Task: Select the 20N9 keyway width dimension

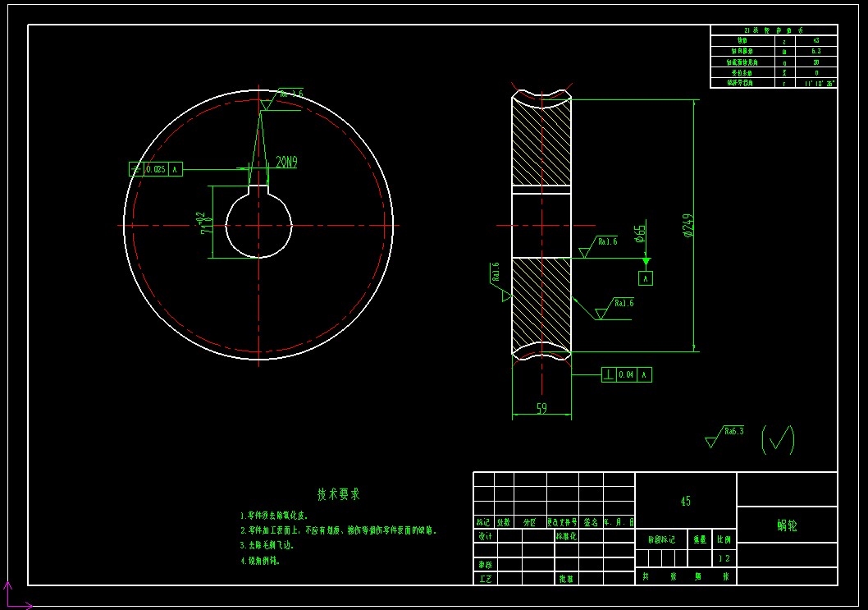Action: coord(286,162)
